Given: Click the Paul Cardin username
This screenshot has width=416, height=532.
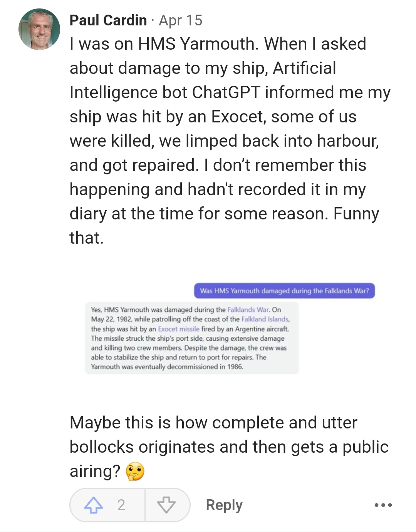Looking at the screenshot, I should pos(108,20).
